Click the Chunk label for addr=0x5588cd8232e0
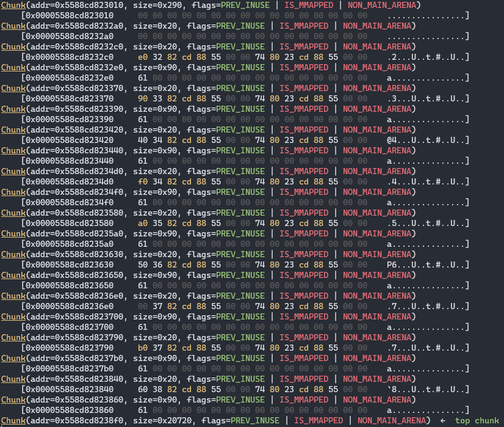The image size is (504, 427). point(13,67)
